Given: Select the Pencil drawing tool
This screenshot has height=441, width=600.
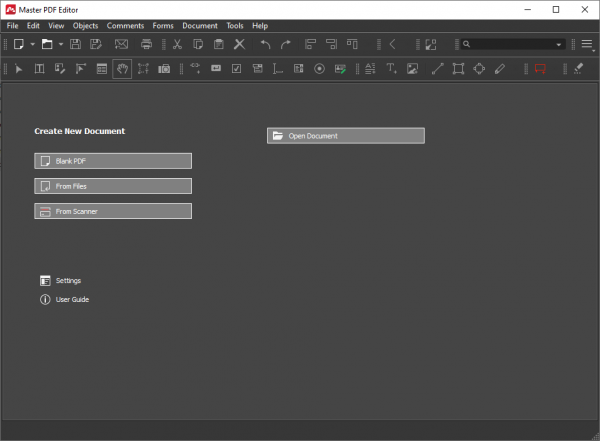Looking at the screenshot, I should coord(500,69).
